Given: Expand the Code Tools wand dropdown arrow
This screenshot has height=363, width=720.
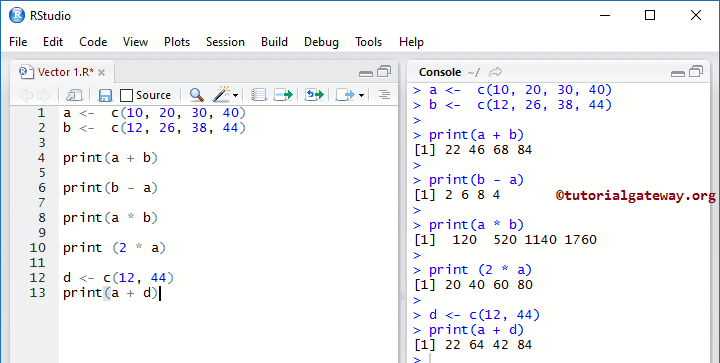Looking at the screenshot, I should coord(235,95).
